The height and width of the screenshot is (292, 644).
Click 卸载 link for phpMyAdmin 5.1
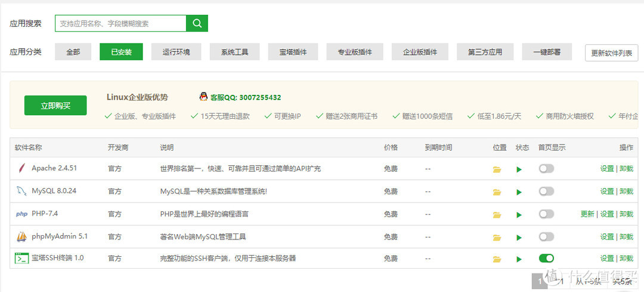pyautogui.click(x=626, y=237)
